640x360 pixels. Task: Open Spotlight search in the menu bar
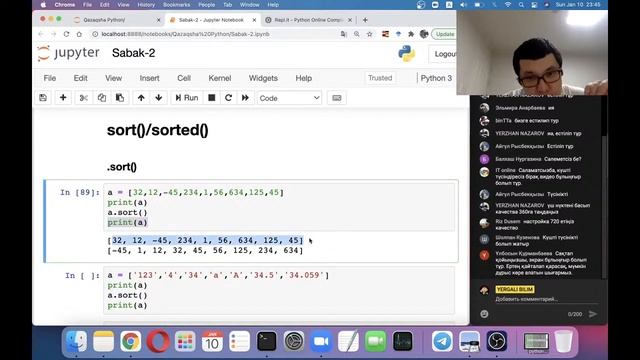521,5
